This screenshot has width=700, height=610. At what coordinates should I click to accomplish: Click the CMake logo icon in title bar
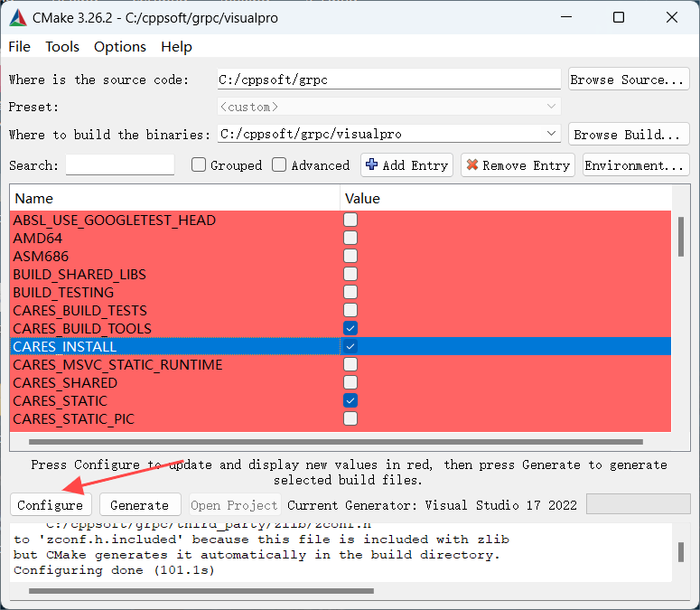pos(18,18)
